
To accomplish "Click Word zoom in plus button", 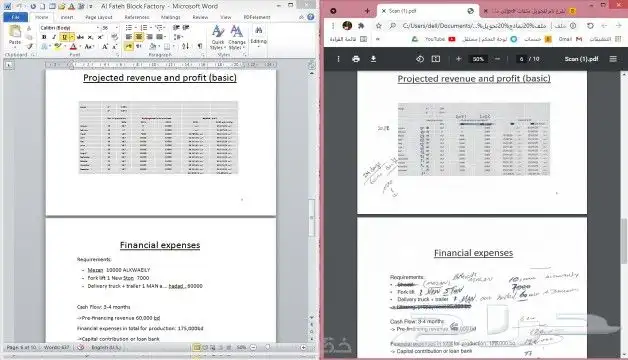I will click(303, 347).
